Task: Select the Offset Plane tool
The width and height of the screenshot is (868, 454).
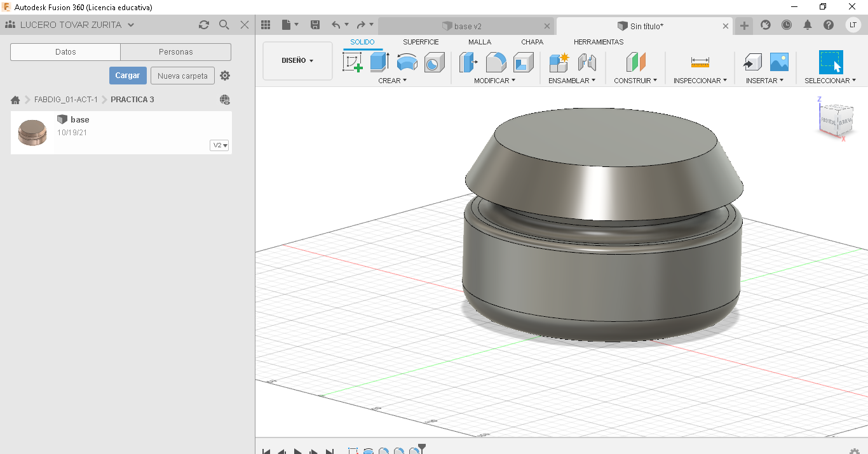Action: point(635,62)
